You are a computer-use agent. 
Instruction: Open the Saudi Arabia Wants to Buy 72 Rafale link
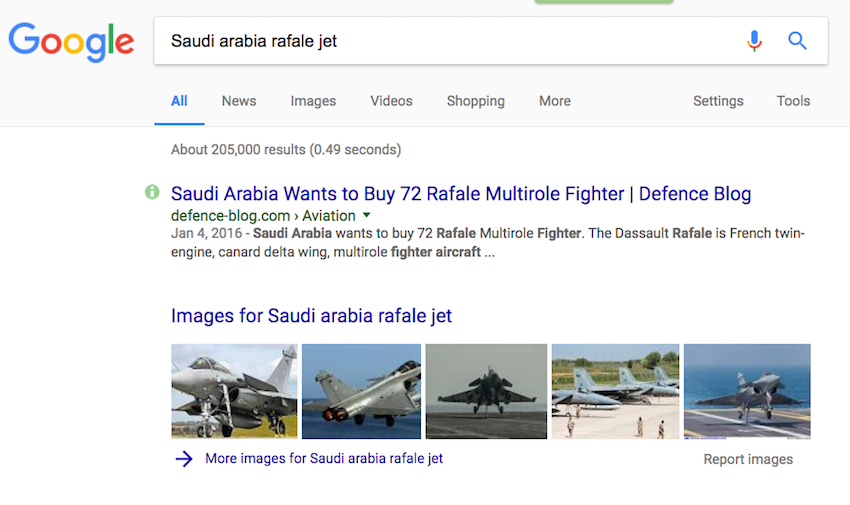[x=460, y=194]
